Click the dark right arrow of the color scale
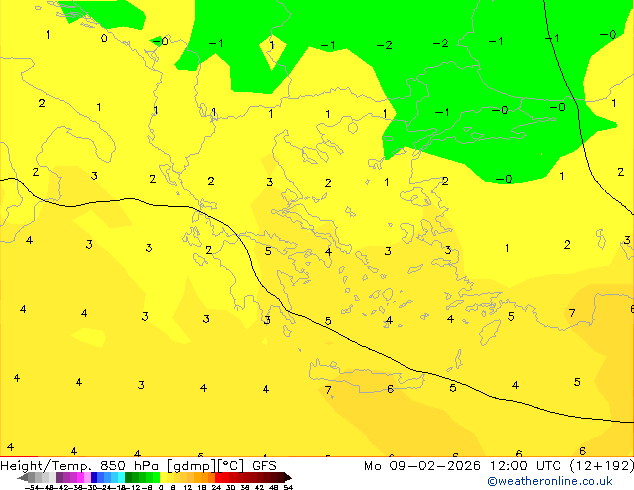Screen dimensions: 634x490 click(288, 477)
